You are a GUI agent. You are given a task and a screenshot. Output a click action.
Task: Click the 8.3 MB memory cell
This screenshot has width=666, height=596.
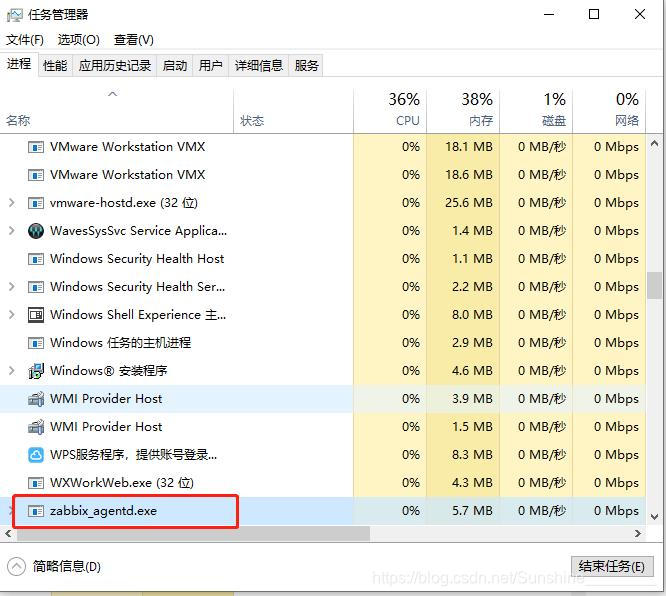pyautogui.click(x=463, y=455)
